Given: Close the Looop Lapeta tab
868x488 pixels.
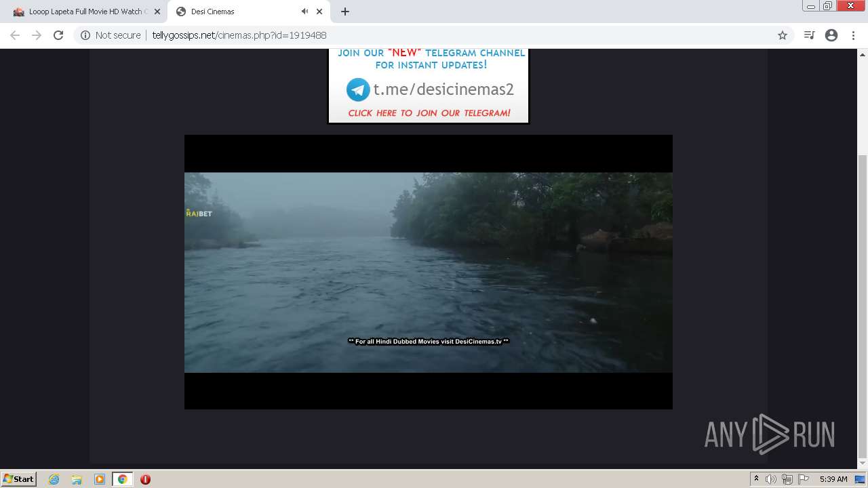Looking at the screenshot, I should click(157, 12).
